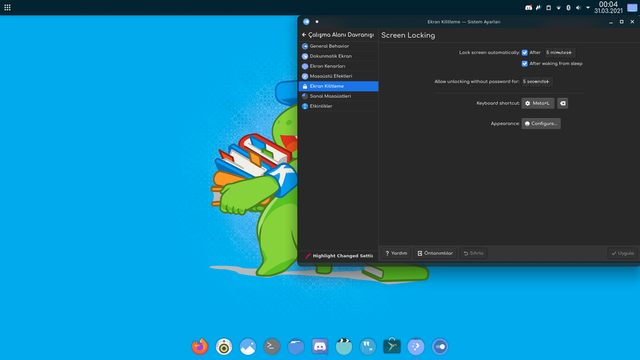Open the network Wi-Fi tray icon
640x360 pixels.
(x=558, y=7)
